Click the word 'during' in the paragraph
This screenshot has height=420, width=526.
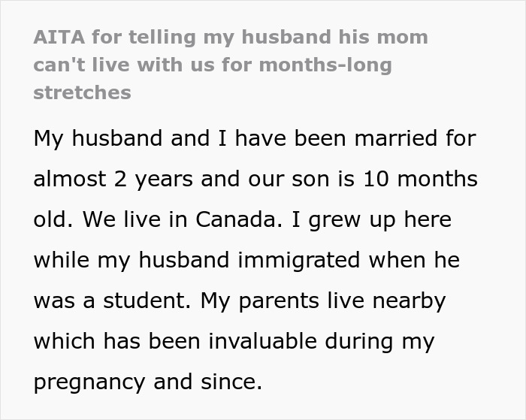pyautogui.click(x=359, y=342)
